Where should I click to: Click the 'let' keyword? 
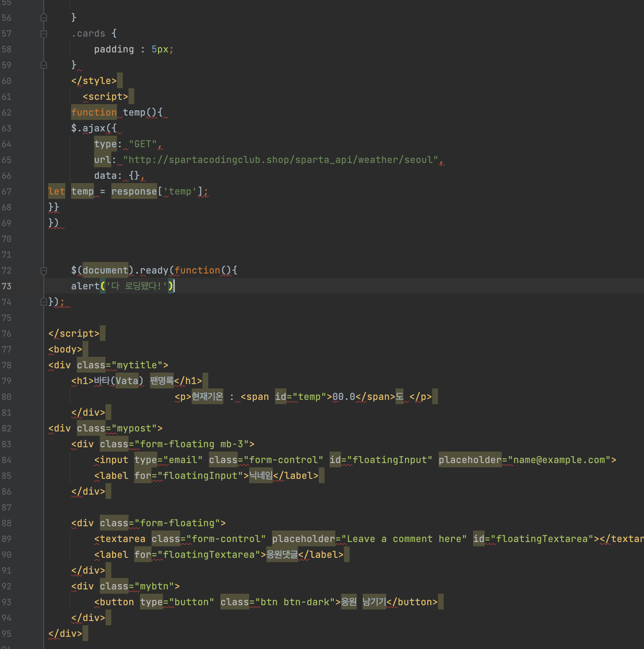point(57,191)
